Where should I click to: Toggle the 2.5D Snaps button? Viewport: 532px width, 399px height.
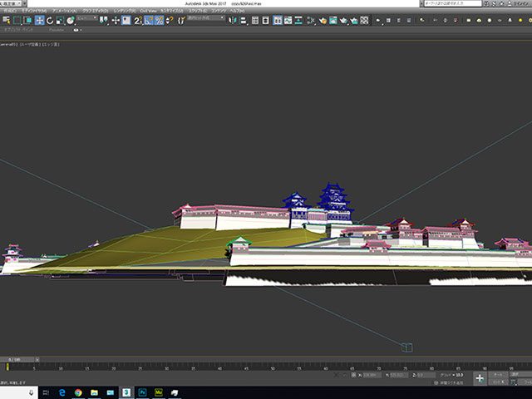(136, 20)
